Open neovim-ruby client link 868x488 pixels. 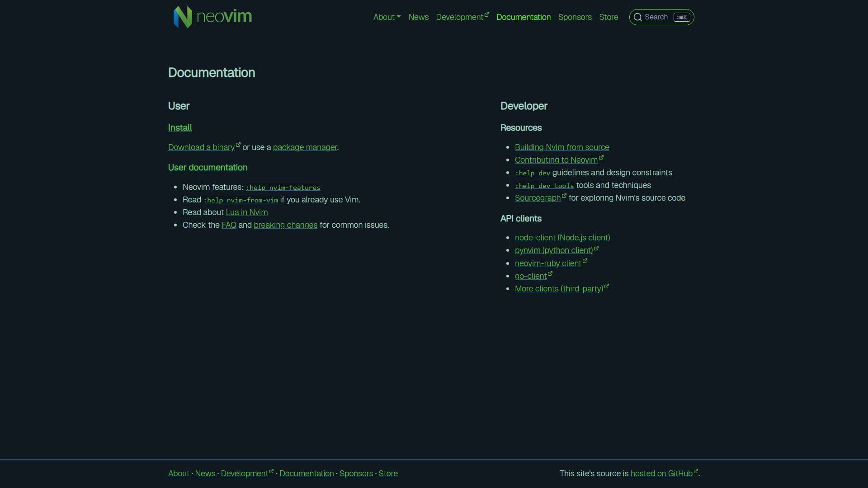click(548, 263)
